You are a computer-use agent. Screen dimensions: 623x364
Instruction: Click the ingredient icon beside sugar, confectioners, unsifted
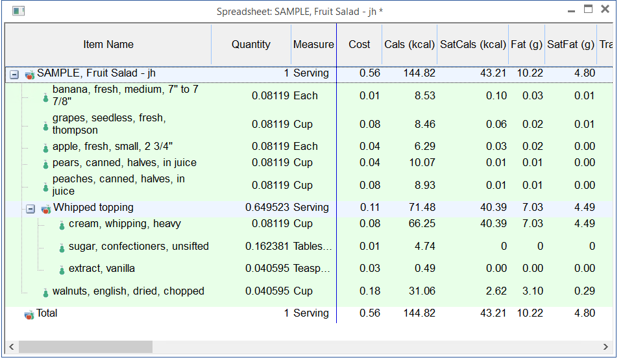(x=62, y=248)
